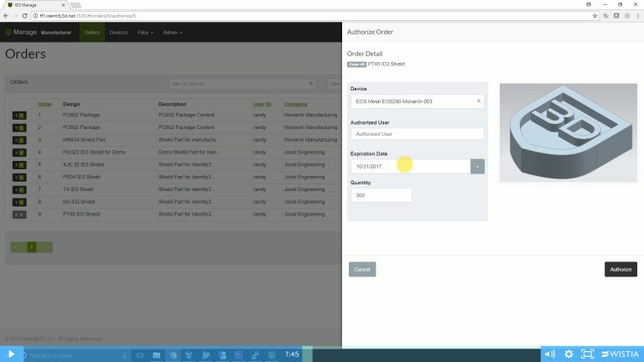
Task: Click the browser back arrow
Action: click(x=6, y=16)
